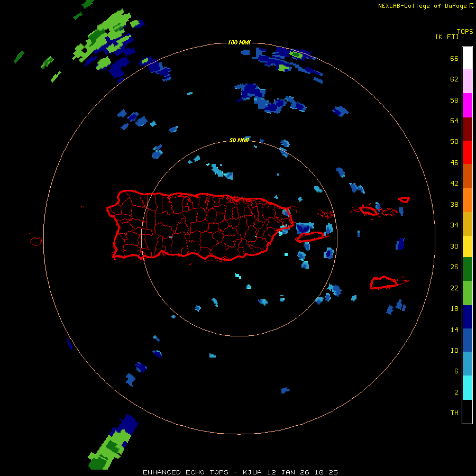
Task: Click the [K FT] units label
Action: coord(447,37)
